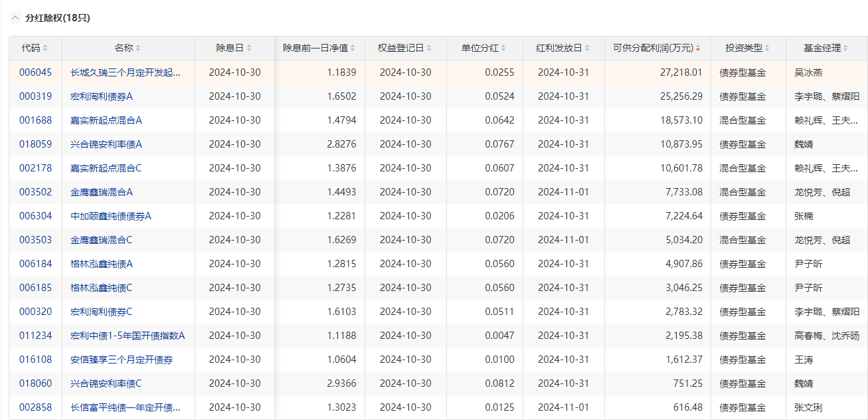Open fund code 011234
The image size is (868, 420).
(x=35, y=336)
